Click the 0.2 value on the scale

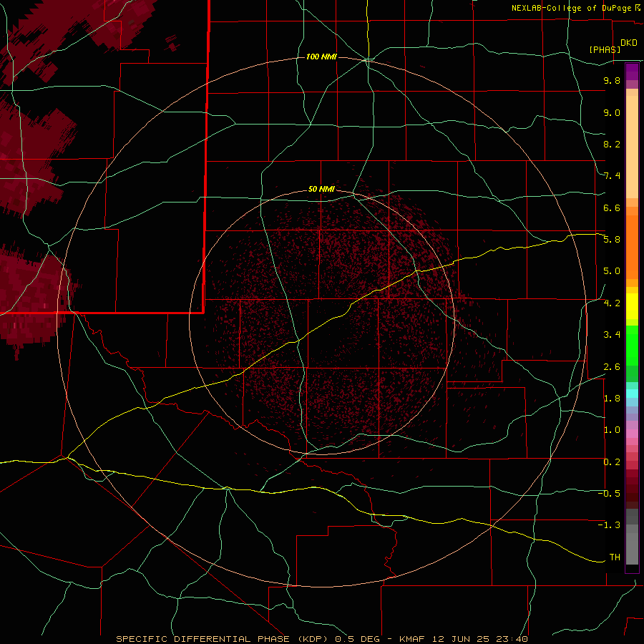(612, 462)
